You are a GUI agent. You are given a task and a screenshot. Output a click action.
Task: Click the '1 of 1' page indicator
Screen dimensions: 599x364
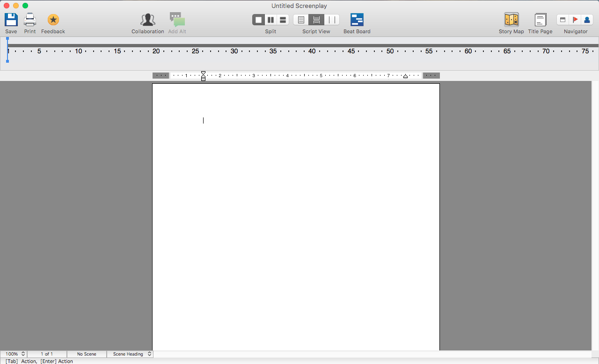pos(47,354)
